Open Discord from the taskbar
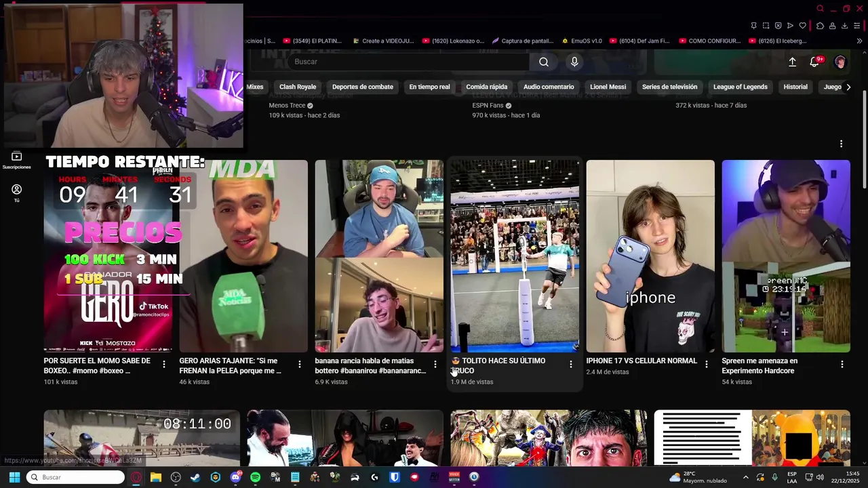Image resolution: width=868 pixels, height=488 pixels. coord(235,477)
